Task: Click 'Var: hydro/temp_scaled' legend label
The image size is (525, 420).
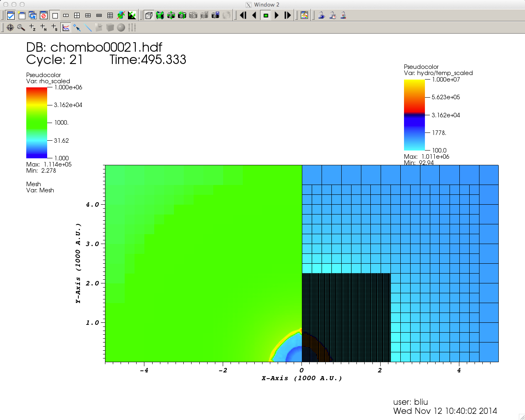Action: (x=438, y=73)
